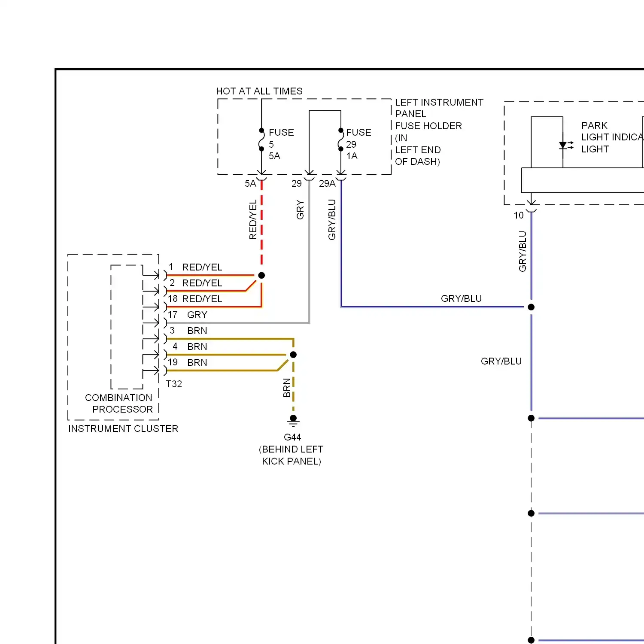Click the G44 ground symbol
Image resolution: width=644 pixels, height=644 pixels.
293,421
